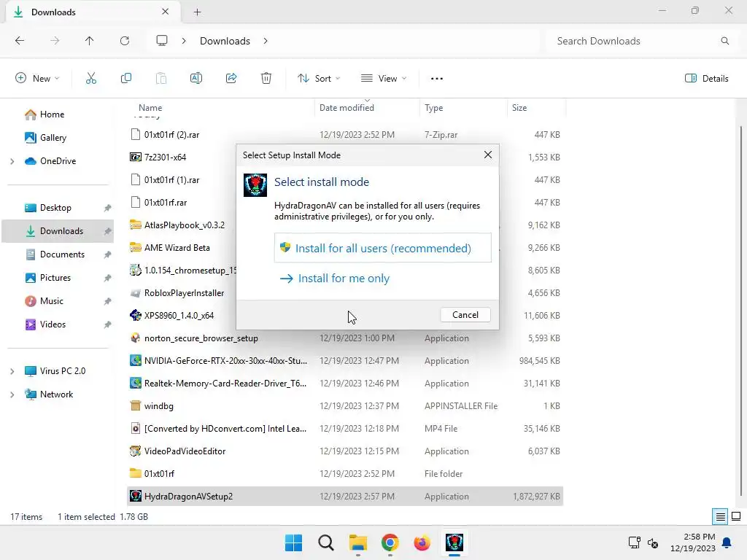Open Home in navigation pane
747x560 pixels.
point(52,114)
